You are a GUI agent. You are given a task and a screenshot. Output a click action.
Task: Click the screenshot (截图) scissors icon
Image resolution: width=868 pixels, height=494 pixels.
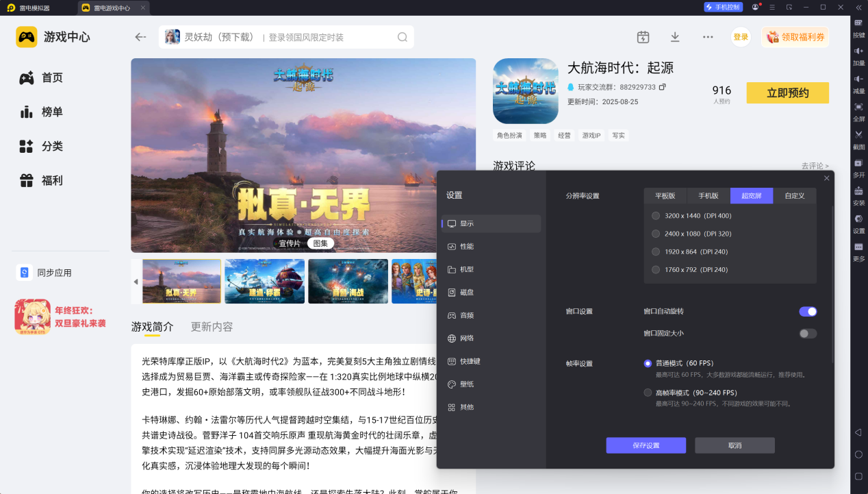(x=858, y=134)
